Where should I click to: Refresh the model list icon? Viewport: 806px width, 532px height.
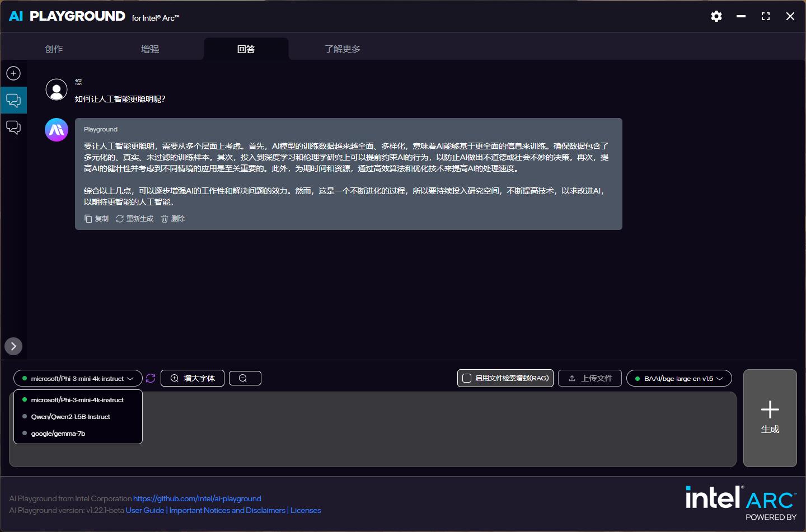coord(151,378)
